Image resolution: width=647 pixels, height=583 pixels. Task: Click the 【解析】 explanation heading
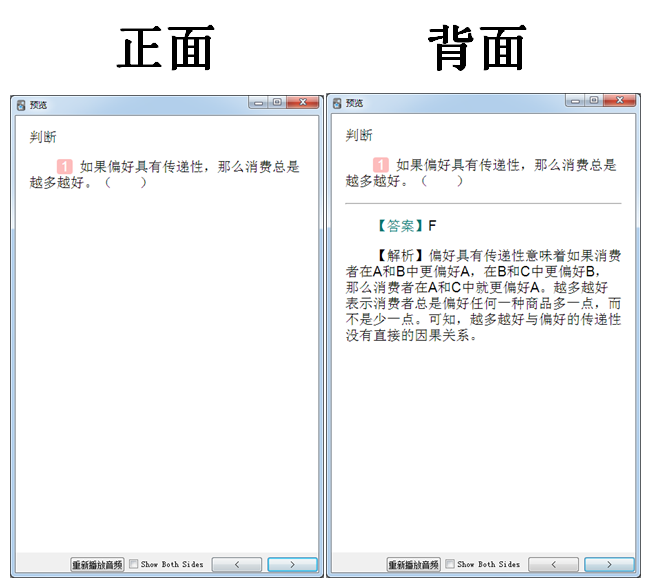[401, 255]
